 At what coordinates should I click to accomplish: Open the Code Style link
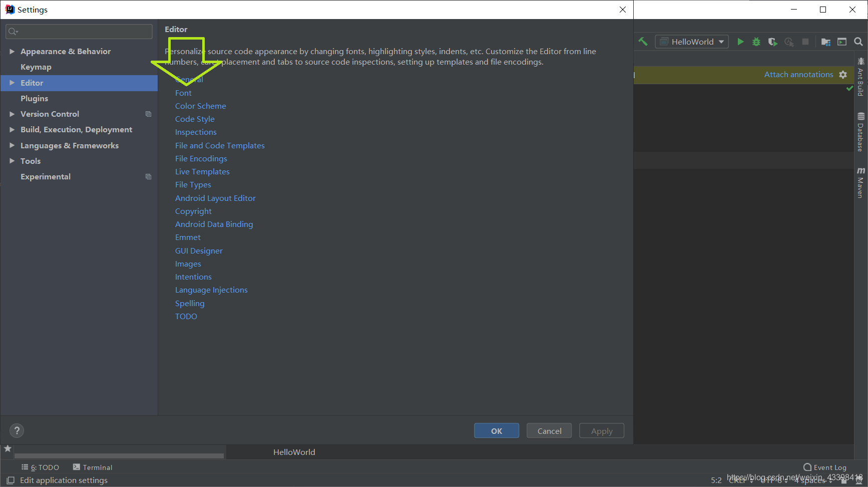click(x=195, y=119)
